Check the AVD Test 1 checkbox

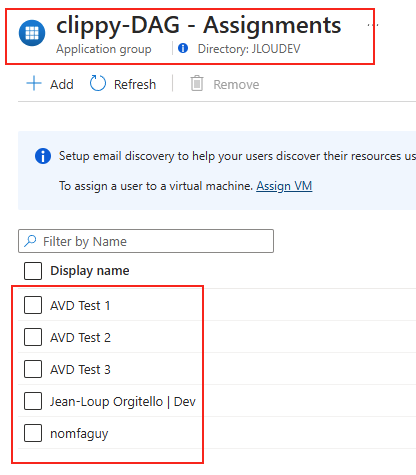click(x=33, y=305)
